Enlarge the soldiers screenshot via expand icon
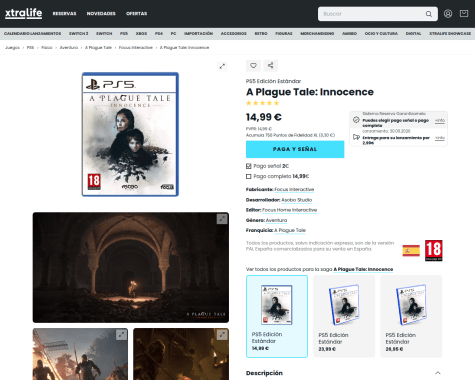This screenshot has height=380, width=475. coord(121,335)
